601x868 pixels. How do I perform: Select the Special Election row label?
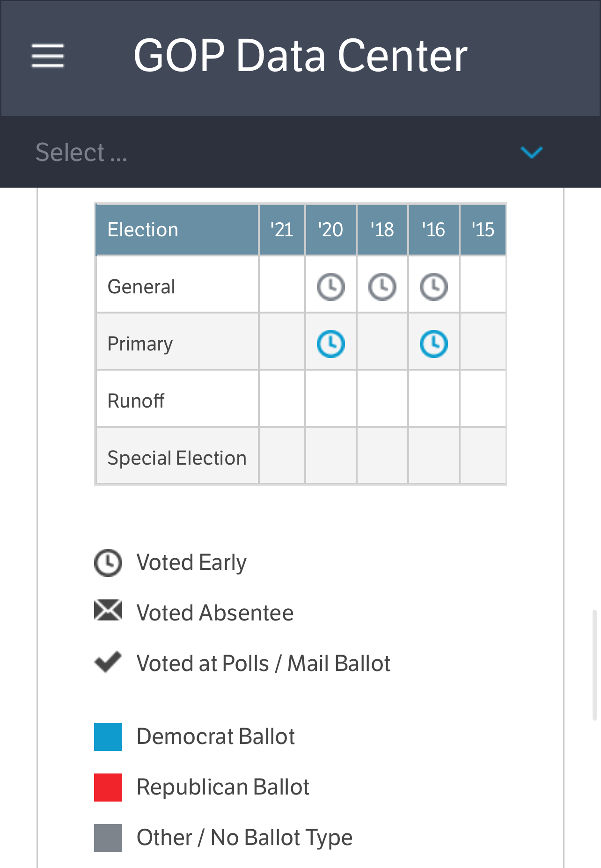point(177,458)
